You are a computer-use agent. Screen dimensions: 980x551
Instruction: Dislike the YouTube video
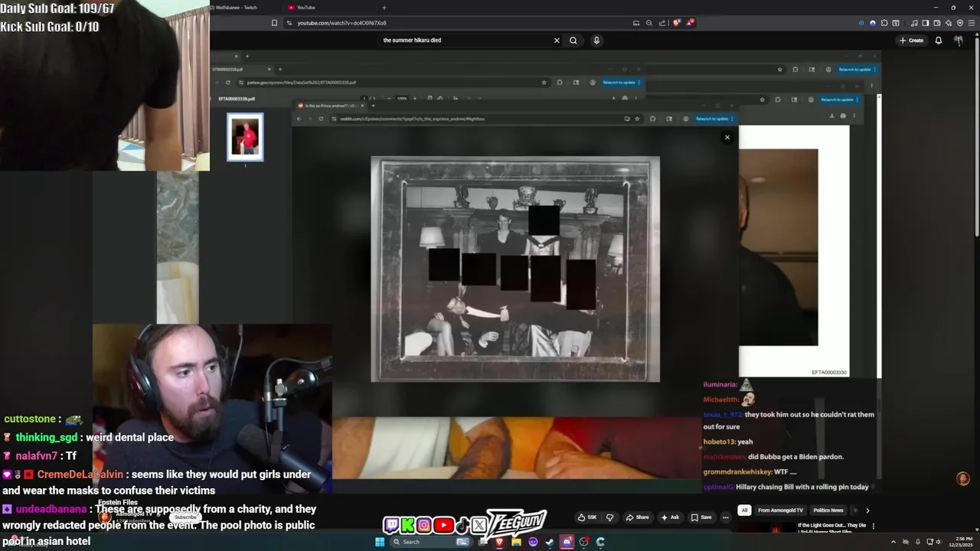pyautogui.click(x=610, y=517)
